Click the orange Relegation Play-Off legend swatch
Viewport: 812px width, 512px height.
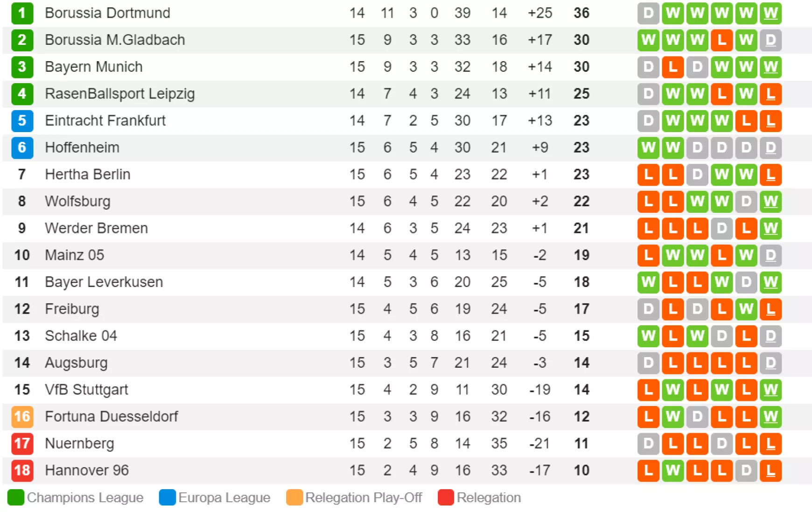tap(294, 498)
